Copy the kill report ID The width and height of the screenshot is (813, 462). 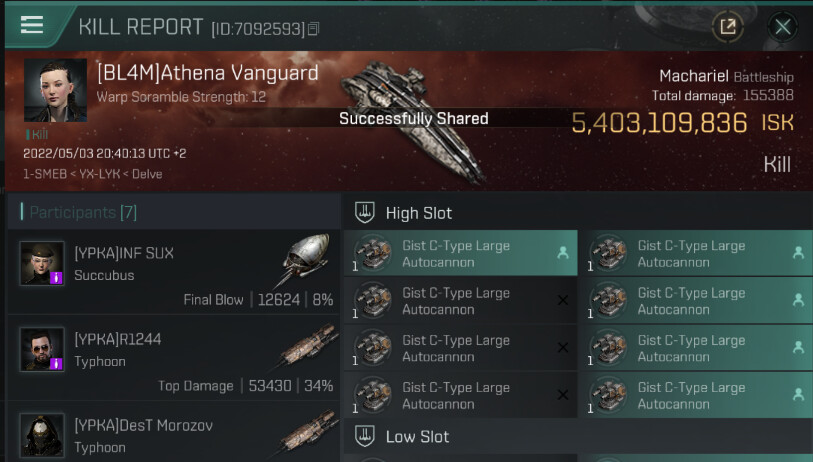314,29
